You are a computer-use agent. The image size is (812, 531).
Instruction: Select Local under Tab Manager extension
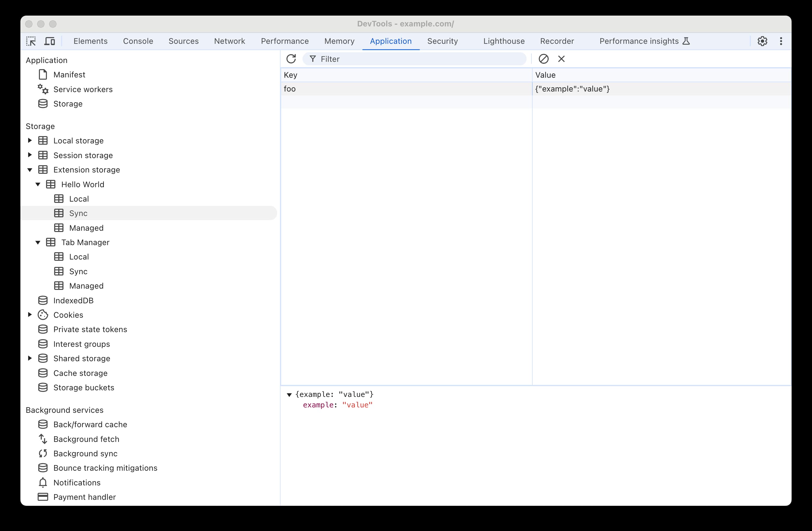click(x=78, y=256)
